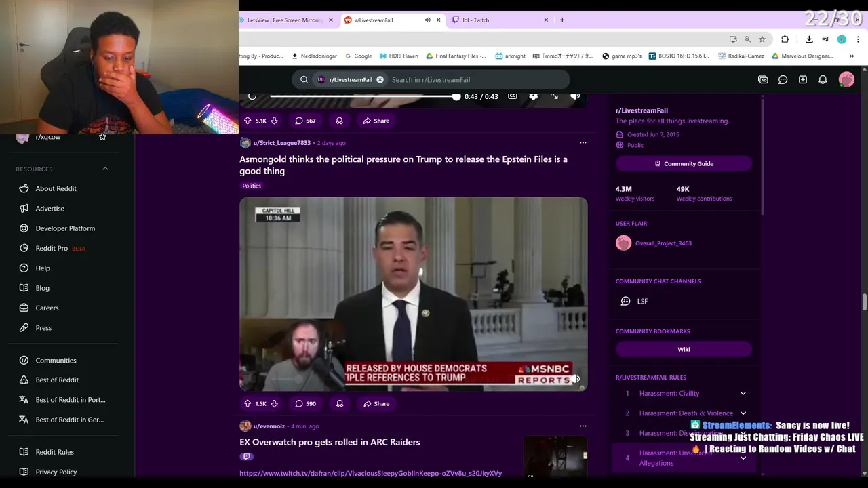Collapse the RESOURCES sidebar section

click(105, 169)
